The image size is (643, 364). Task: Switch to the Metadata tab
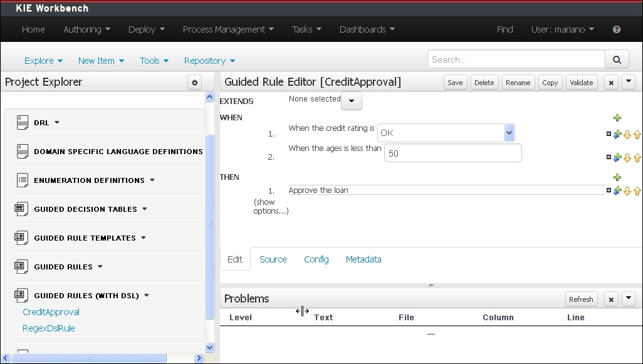[363, 259]
